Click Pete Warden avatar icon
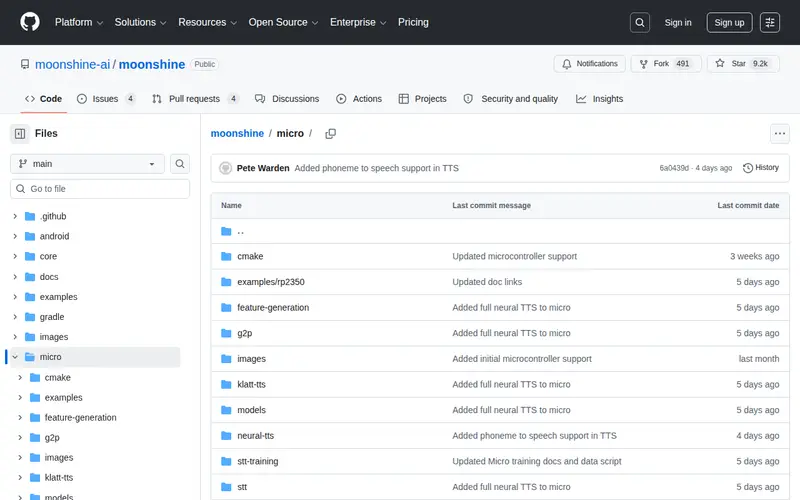 pyautogui.click(x=225, y=168)
